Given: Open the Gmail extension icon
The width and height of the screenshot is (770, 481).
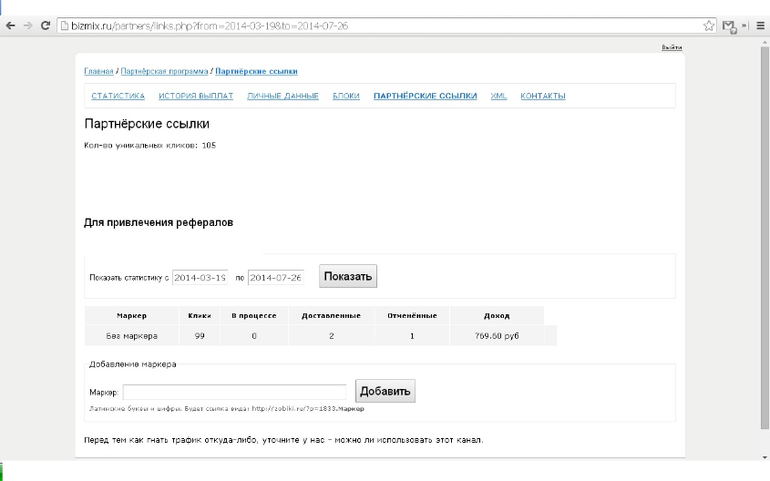Looking at the screenshot, I should pos(729,26).
